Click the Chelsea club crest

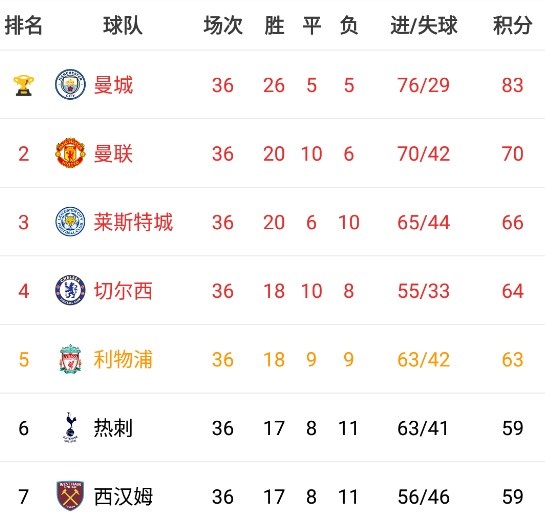coord(70,290)
